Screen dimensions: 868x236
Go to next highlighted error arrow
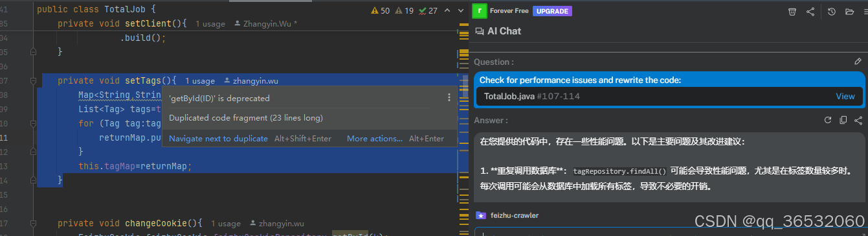pyautogui.click(x=460, y=10)
